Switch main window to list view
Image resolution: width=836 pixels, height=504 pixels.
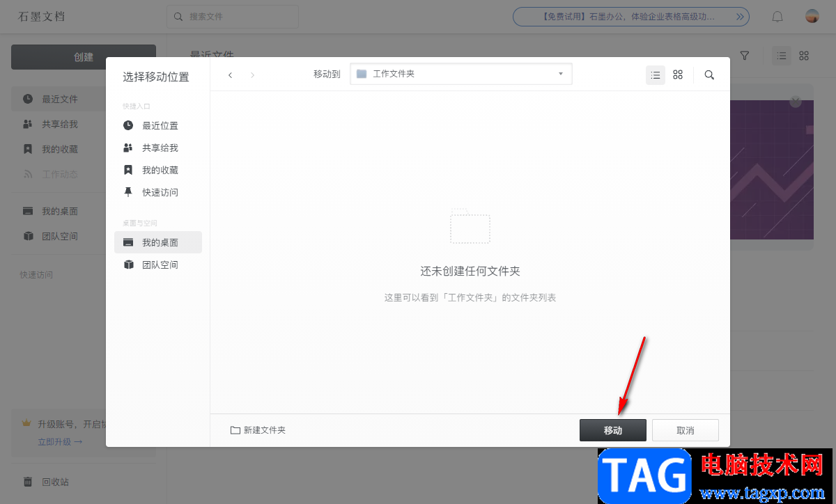point(782,56)
